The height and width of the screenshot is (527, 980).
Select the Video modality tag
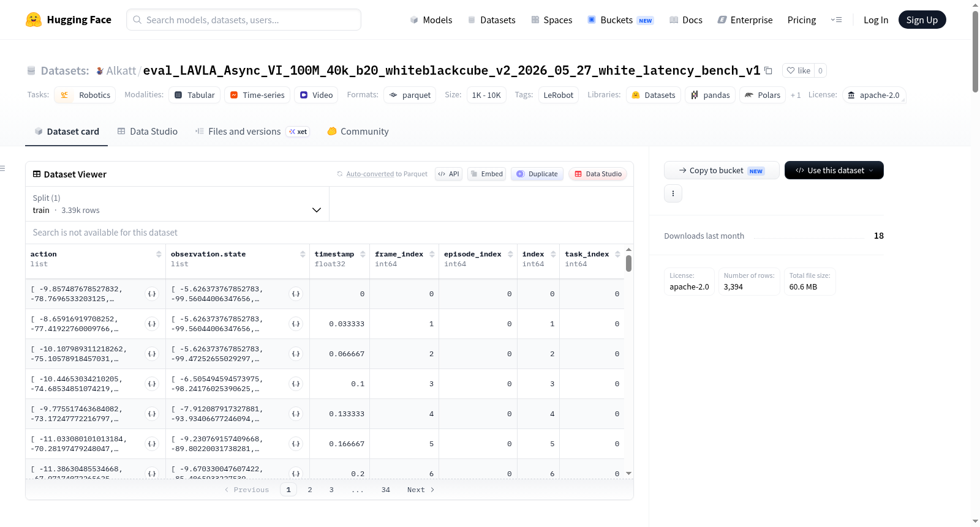(317, 95)
